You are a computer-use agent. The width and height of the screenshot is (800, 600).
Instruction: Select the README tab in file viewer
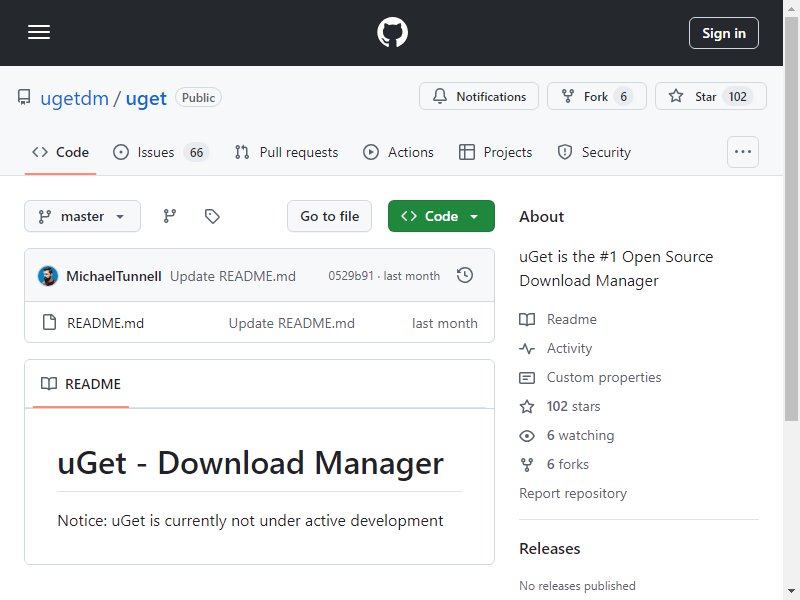[x=81, y=384]
